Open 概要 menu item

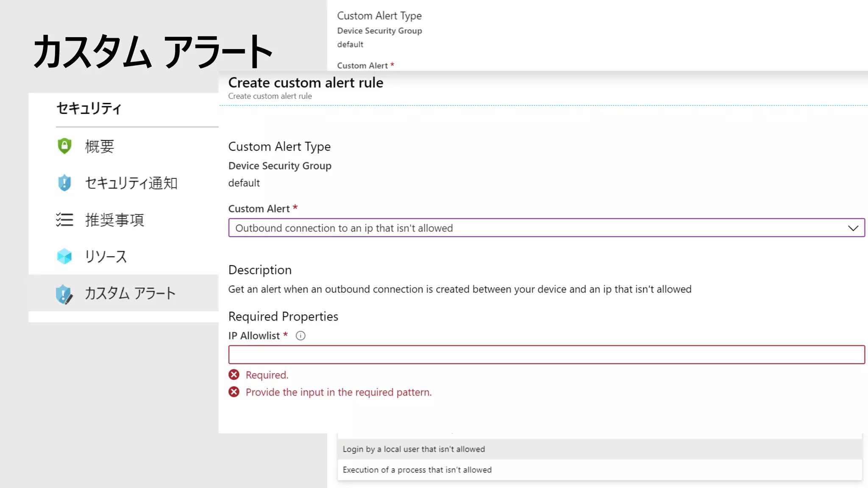100,147
